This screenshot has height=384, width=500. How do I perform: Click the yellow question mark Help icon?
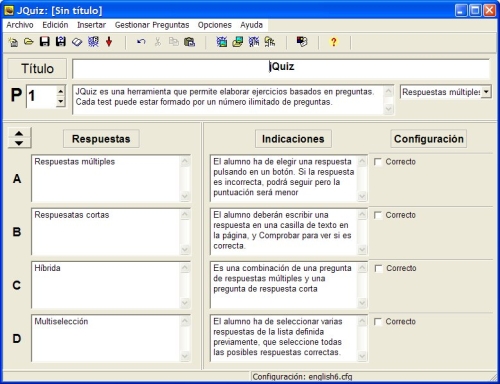333,42
